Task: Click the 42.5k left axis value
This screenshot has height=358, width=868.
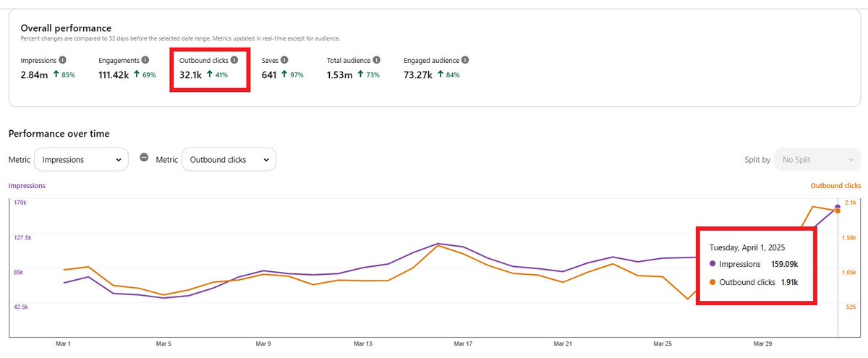Action: point(21,307)
